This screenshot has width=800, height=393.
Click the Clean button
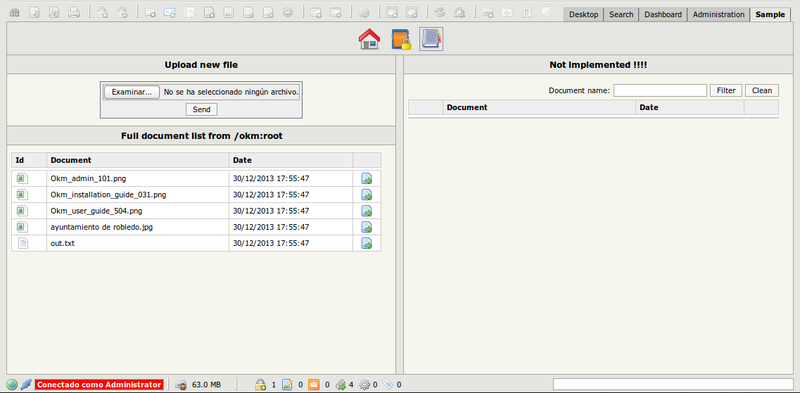click(x=762, y=90)
